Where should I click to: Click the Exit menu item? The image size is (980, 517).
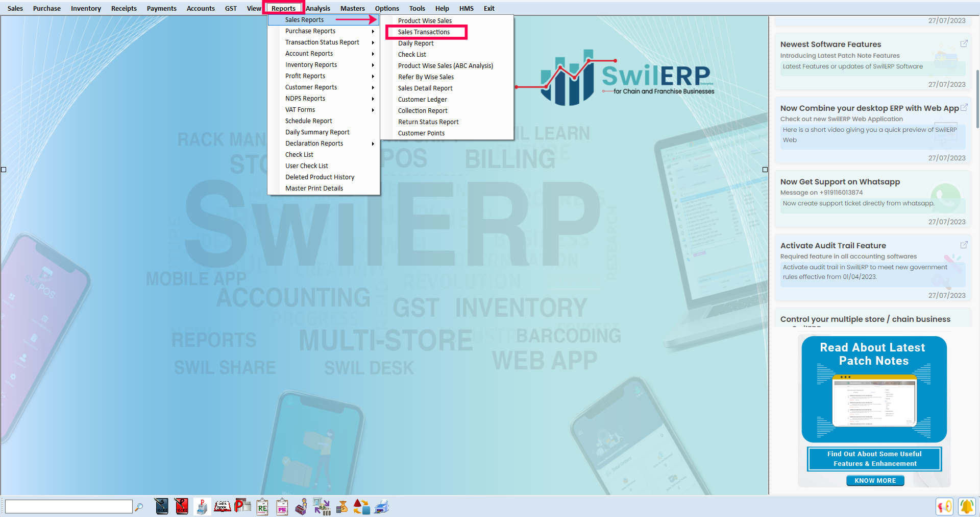(489, 8)
